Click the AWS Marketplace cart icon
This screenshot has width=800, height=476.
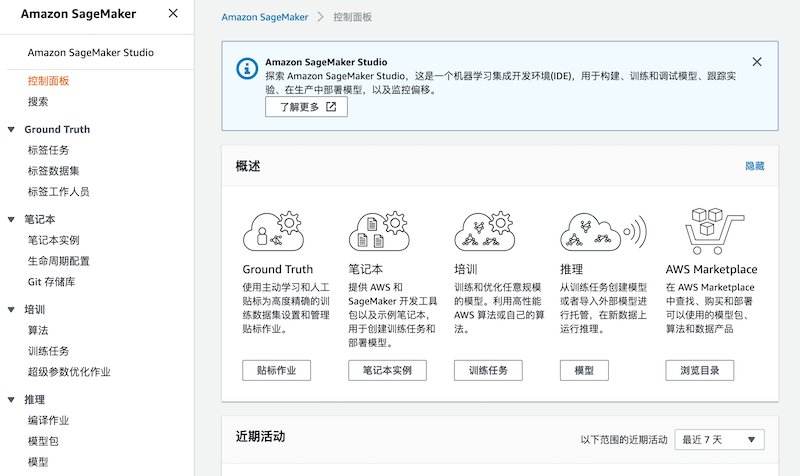[x=714, y=231]
